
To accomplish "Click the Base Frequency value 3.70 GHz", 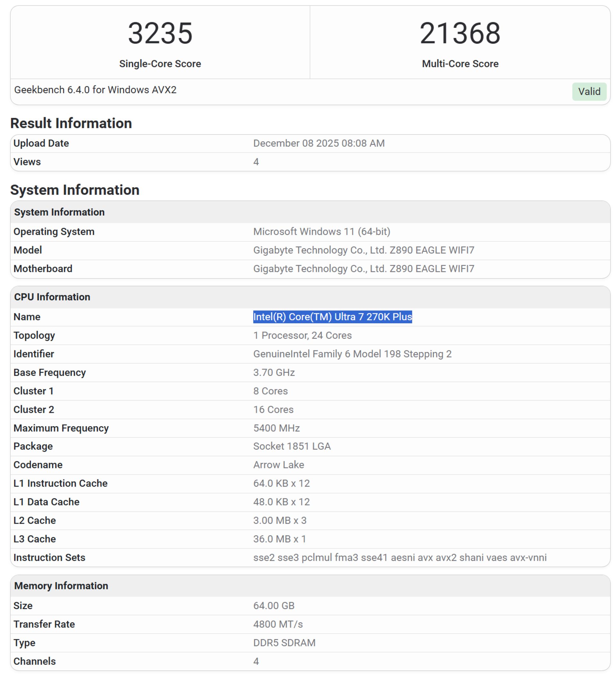I will (x=273, y=372).
